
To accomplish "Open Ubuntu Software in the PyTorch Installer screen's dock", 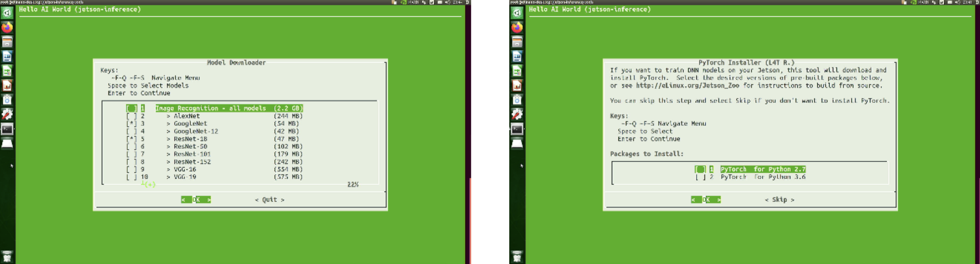I will (x=517, y=100).
